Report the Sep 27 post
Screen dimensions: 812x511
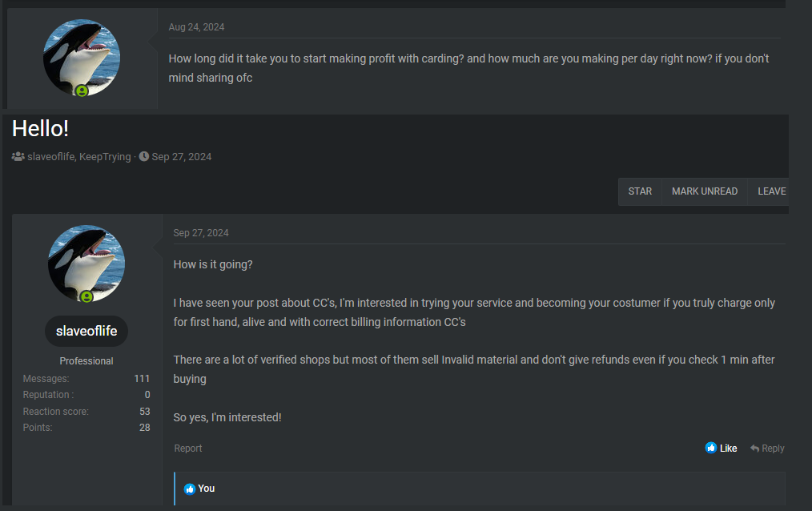[x=188, y=449]
